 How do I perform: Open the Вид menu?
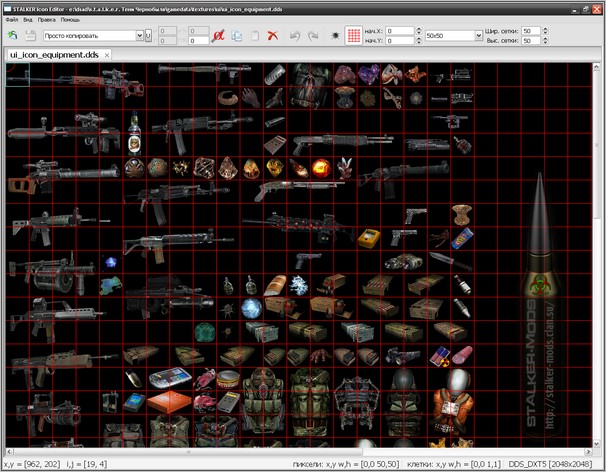point(28,20)
